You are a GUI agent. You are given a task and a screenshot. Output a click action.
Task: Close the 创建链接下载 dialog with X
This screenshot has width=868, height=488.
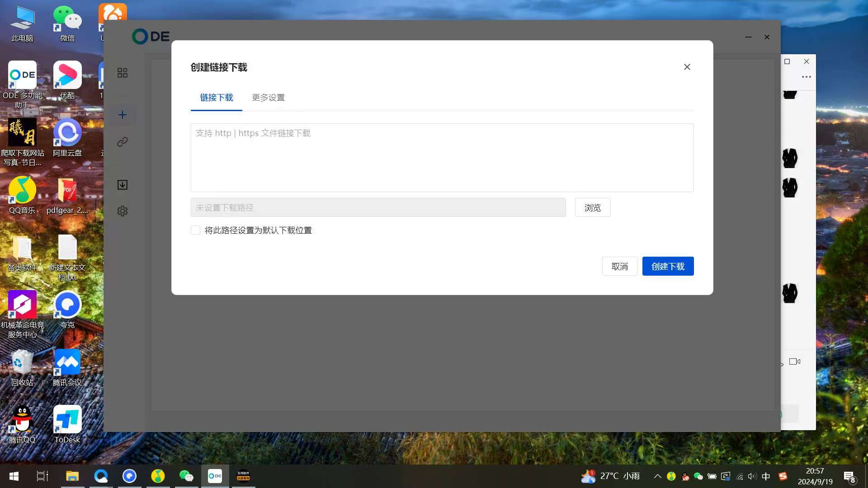tap(687, 67)
